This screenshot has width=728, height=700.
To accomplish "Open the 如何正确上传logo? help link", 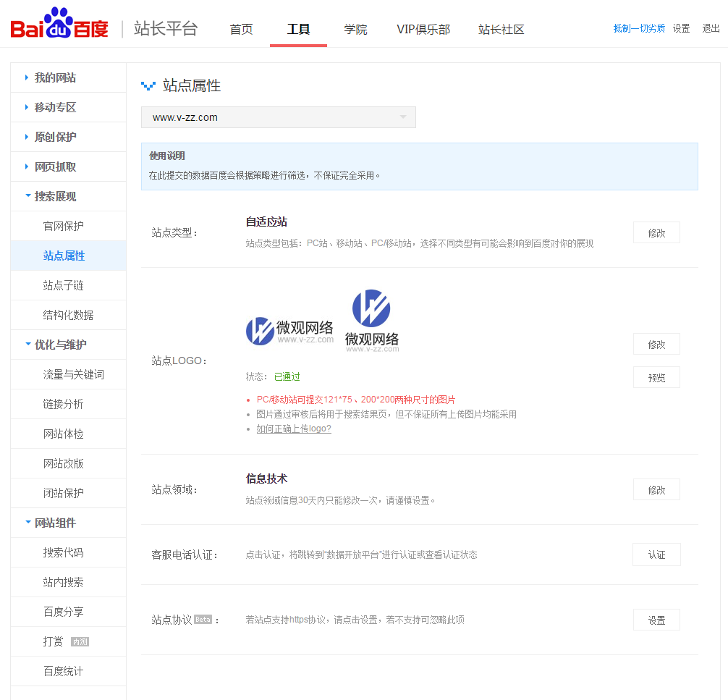I will coord(294,429).
